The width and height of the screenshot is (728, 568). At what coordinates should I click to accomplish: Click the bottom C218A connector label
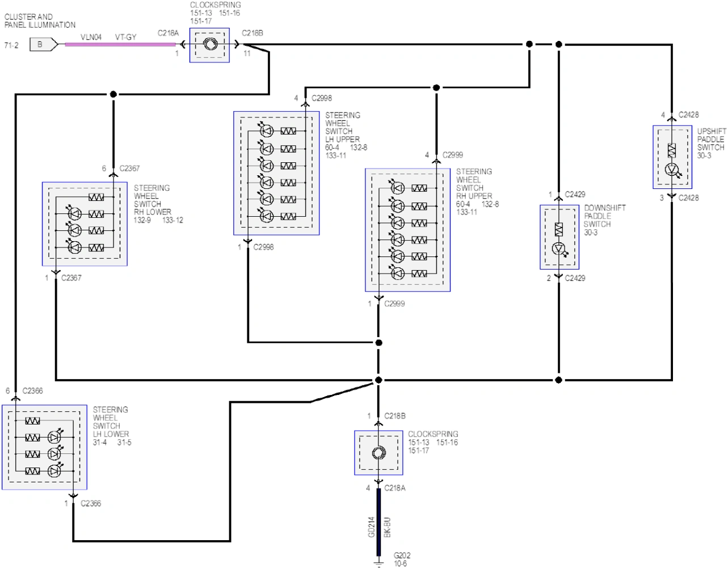coord(395,488)
